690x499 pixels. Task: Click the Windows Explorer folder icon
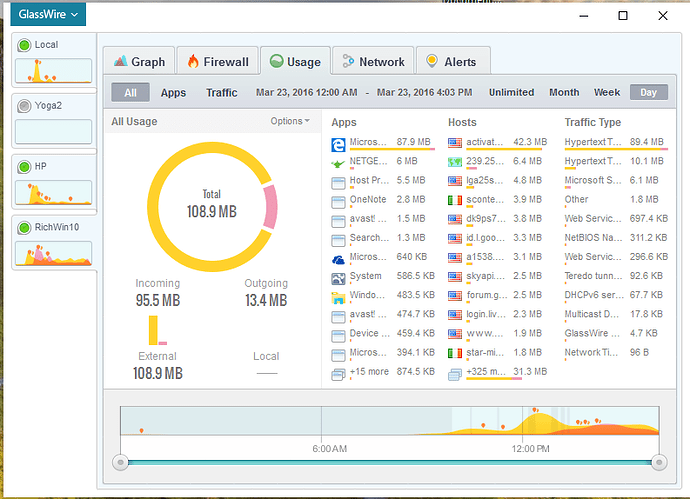tap(339, 296)
